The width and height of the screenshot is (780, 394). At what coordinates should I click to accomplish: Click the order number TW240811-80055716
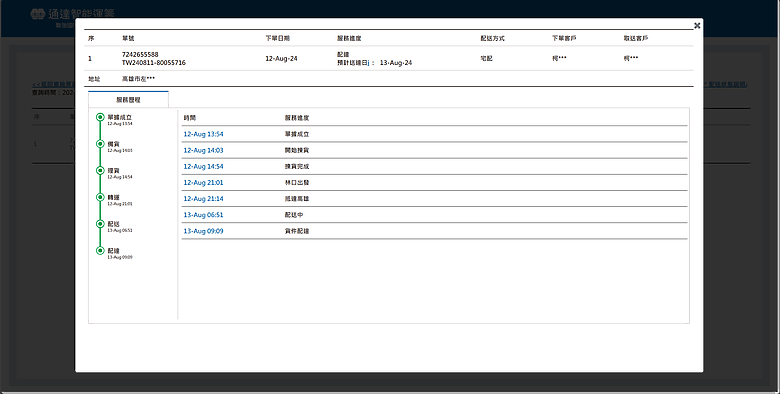(154, 63)
